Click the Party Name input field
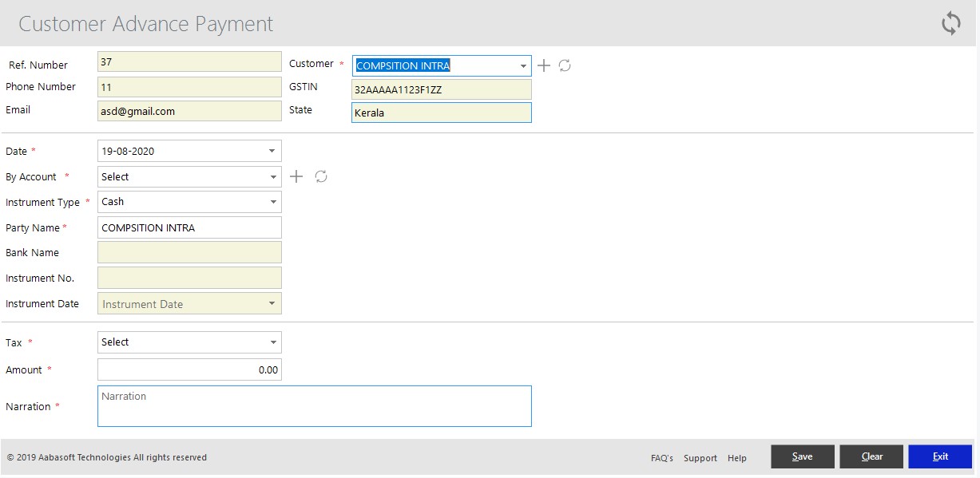Screen dimensions: 980x478 coord(189,227)
